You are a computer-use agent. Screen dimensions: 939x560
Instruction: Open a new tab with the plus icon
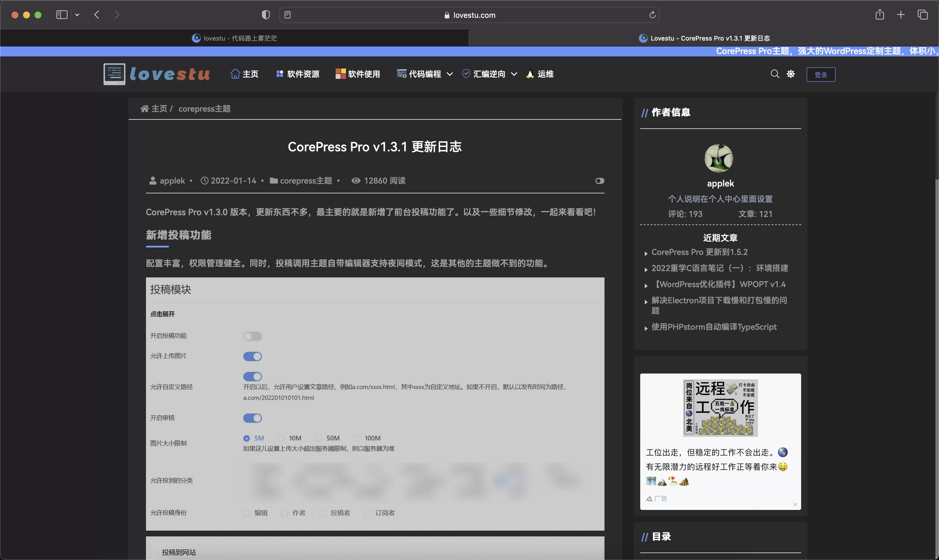click(x=901, y=15)
